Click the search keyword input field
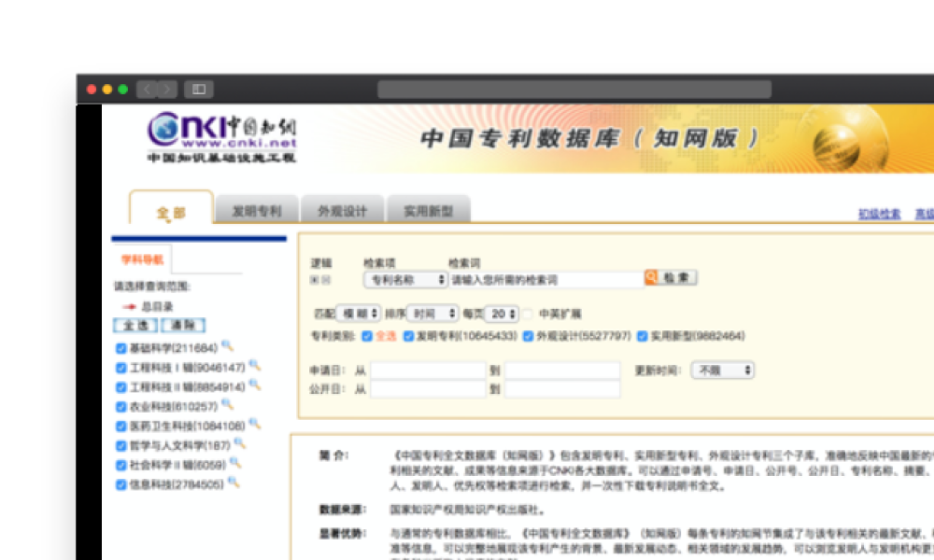This screenshot has width=934, height=560. (545, 280)
